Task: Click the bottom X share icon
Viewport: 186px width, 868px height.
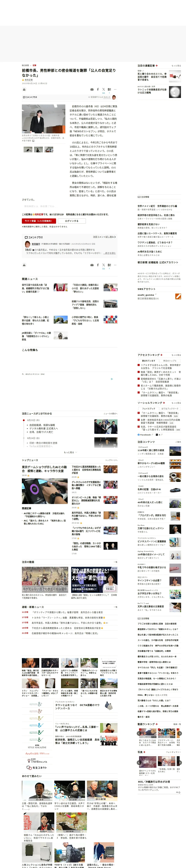Action: 104,265
